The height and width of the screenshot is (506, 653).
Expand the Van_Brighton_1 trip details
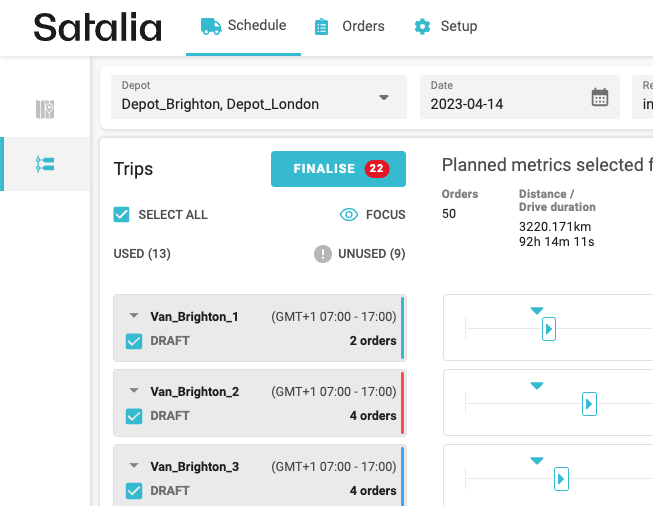coord(134,316)
